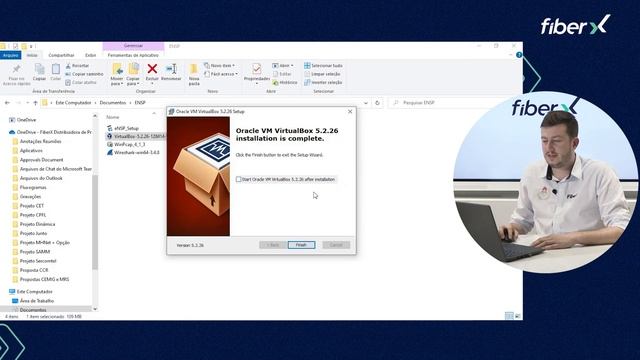Click the navigation pane scroll-down arrow
Image resolution: width=640 pixels, height=360 pixels.
click(95, 309)
